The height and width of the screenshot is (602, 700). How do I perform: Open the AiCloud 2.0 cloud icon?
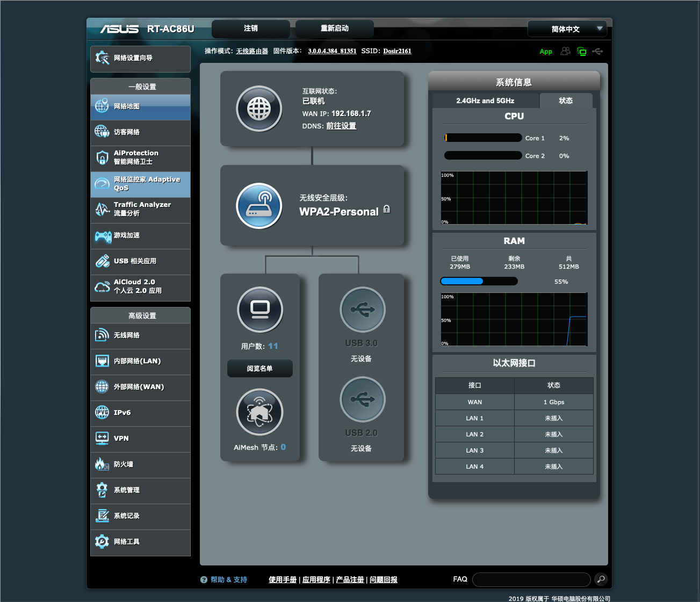point(102,286)
